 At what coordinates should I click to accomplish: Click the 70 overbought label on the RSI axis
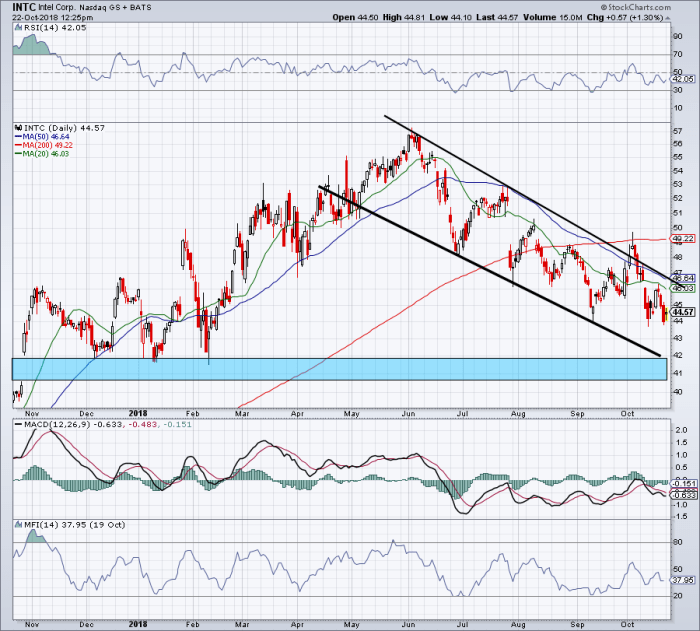[x=677, y=54]
